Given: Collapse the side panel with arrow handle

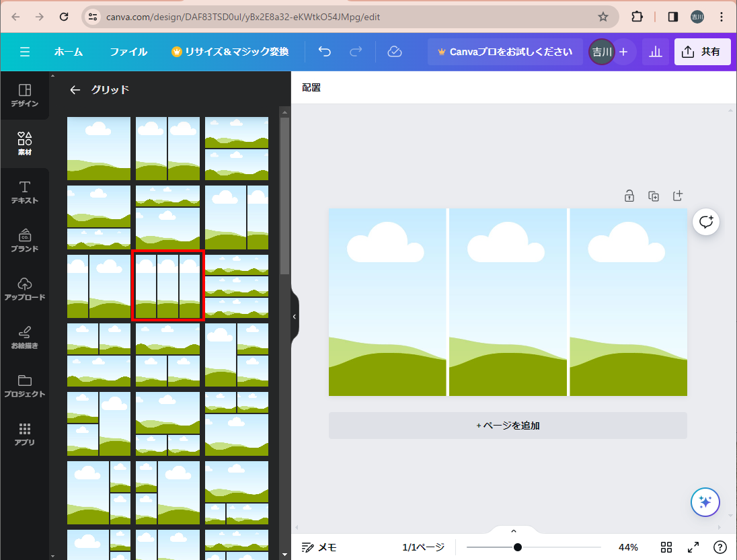Looking at the screenshot, I should 294,316.
